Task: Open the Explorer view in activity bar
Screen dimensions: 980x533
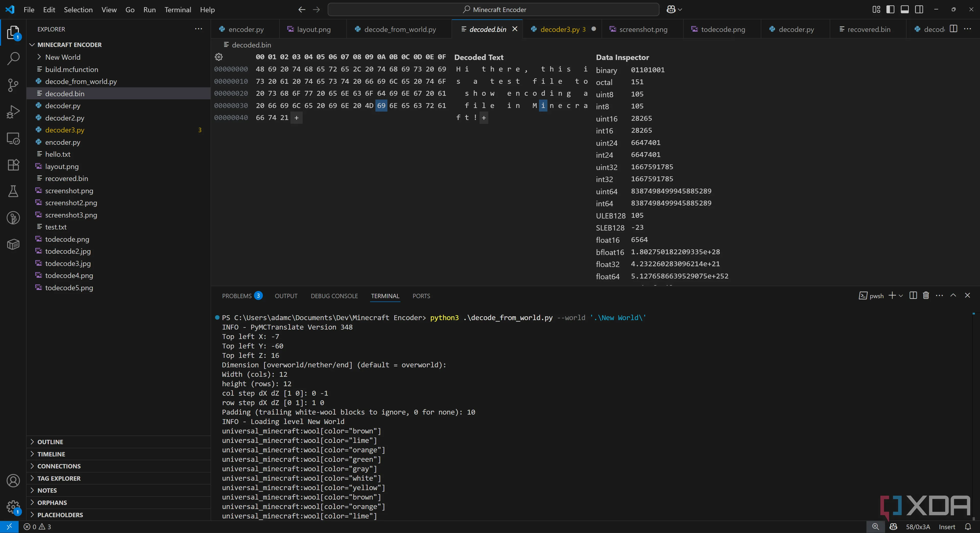Action: (13, 32)
